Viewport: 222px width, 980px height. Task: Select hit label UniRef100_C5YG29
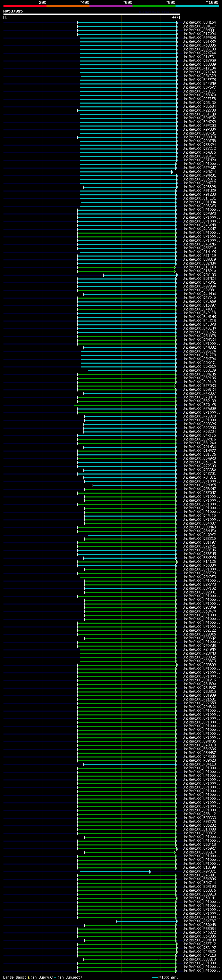pos(199,76)
